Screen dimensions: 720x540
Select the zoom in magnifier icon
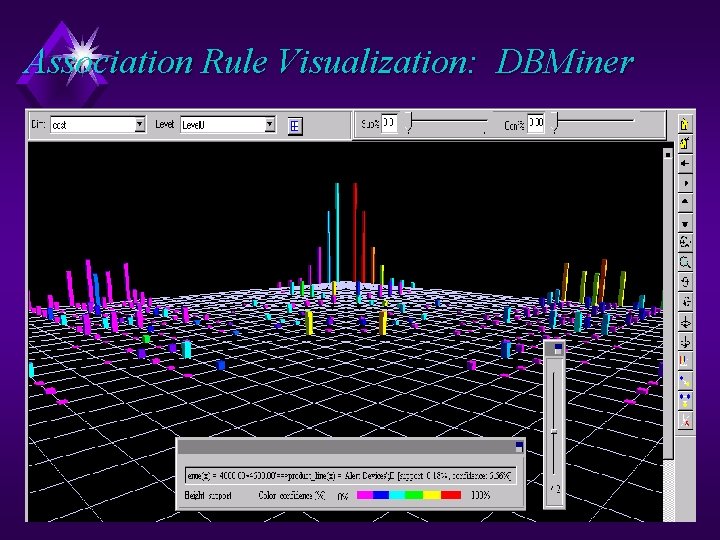pyautogui.click(x=685, y=263)
